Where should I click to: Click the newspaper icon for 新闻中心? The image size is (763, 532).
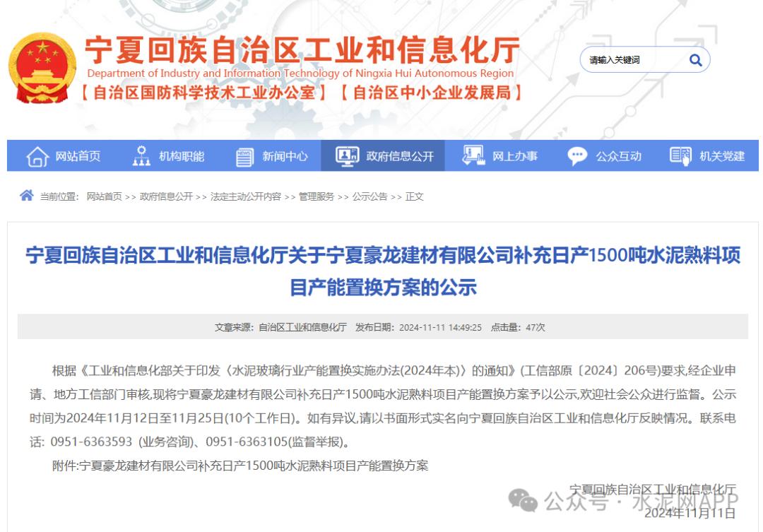coord(244,156)
